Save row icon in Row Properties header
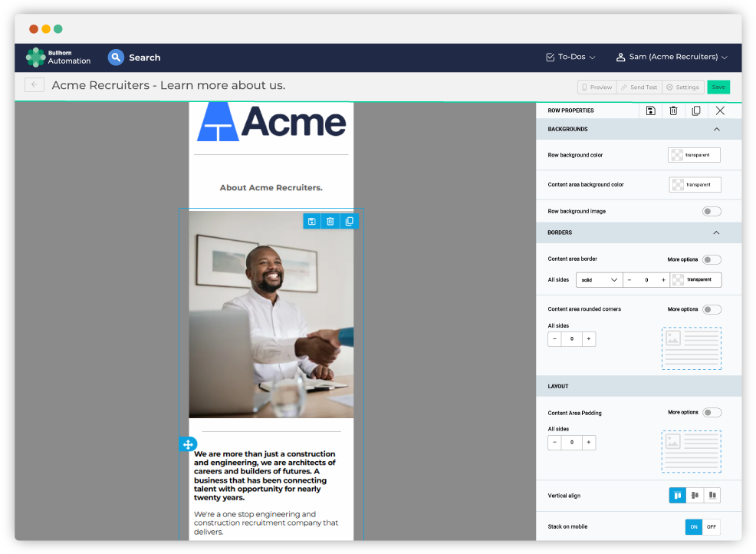This screenshot has width=756, height=554. tap(650, 110)
